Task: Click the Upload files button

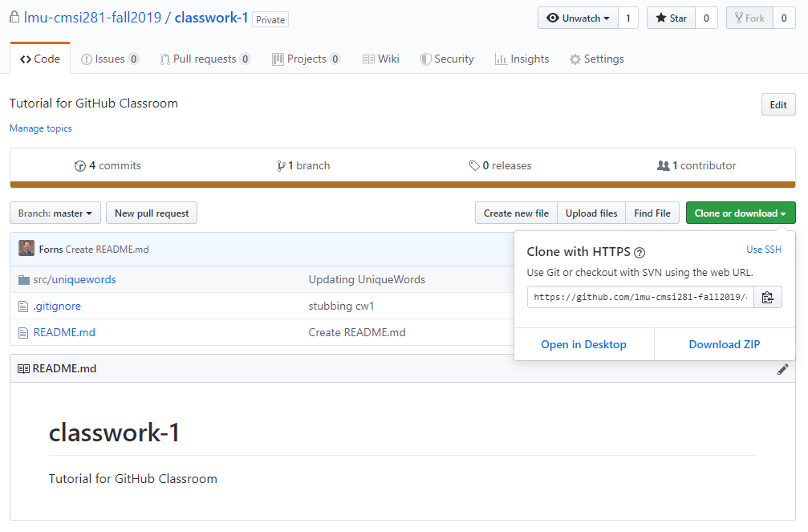Action: point(591,213)
